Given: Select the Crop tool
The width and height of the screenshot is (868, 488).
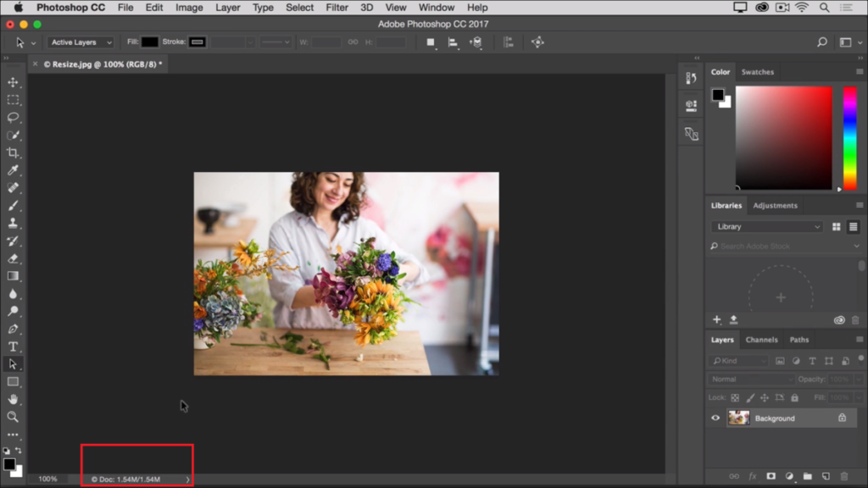Looking at the screenshot, I should point(13,152).
